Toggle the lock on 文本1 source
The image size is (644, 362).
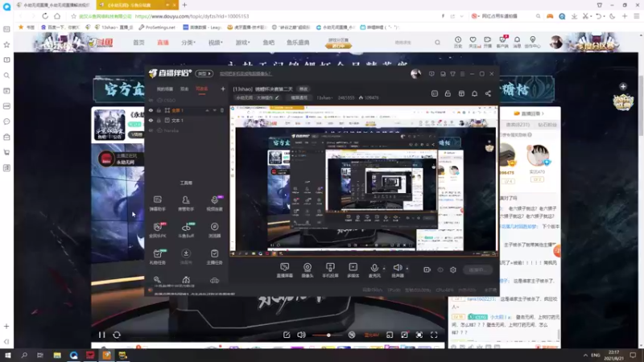[x=159, y=120]
